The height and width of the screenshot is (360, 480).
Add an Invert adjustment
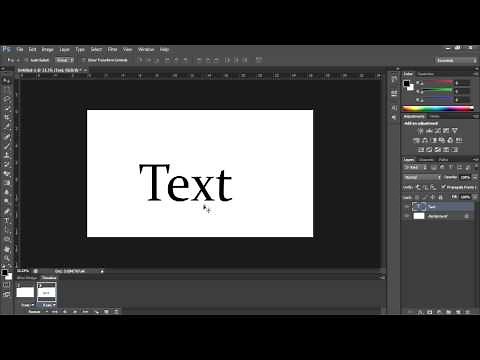coord(421,150)
